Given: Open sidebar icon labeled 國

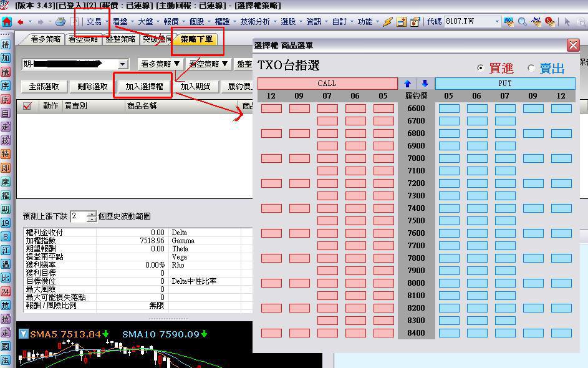Looking at the screenshot, I should click(x=5, y=346).
